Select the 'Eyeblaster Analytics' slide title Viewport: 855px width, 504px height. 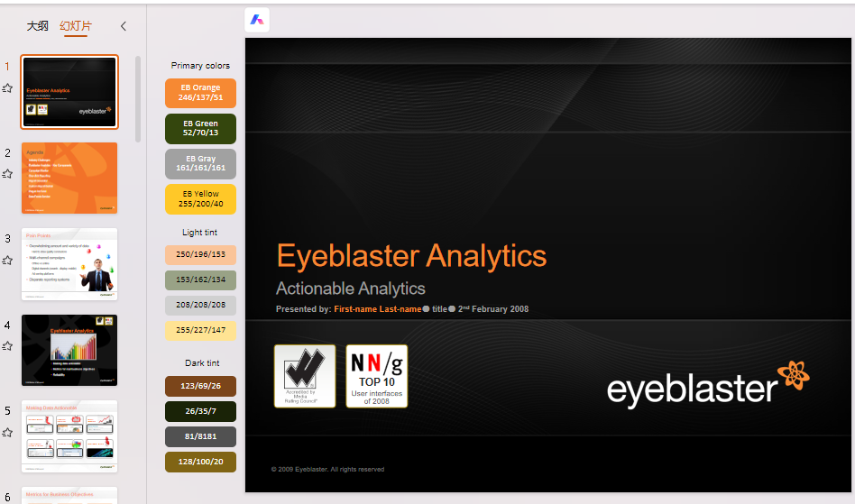click(411, 255)
